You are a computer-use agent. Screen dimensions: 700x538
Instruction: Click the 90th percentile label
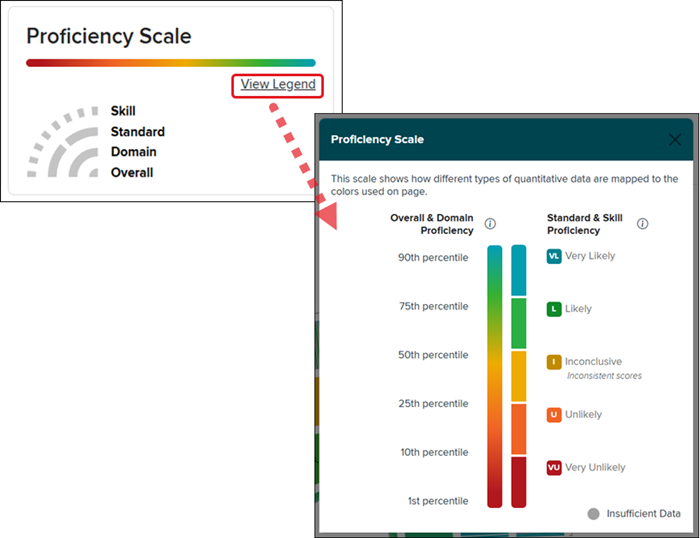433,258
